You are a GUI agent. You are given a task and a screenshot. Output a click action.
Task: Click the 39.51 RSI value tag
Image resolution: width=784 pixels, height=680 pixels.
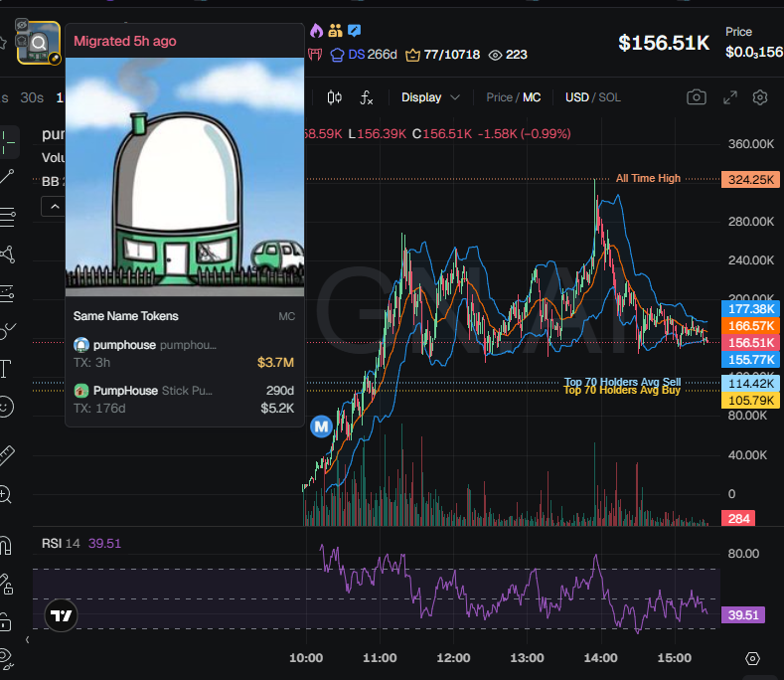[x=743, y=615]
